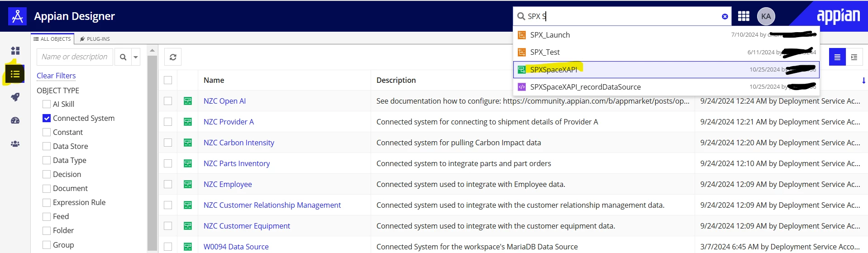Open the NZC Employee object
The width and height of the screenshot is (868, 253).
[228, 184]
